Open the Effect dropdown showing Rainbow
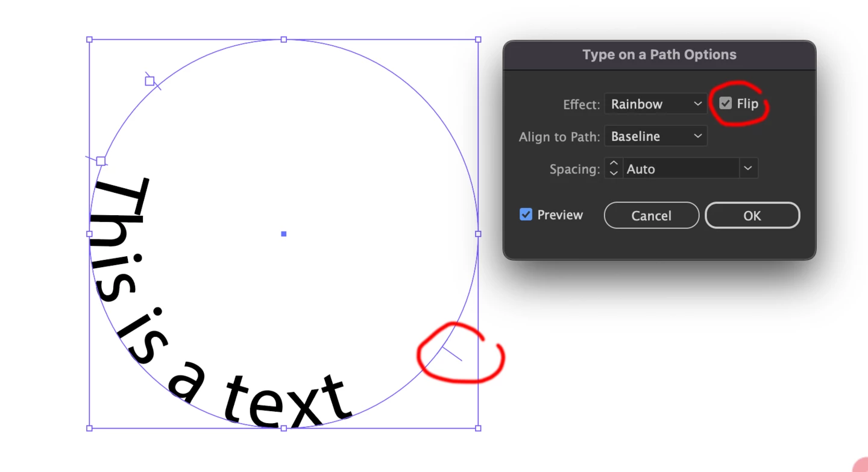868x472 pixels. coord(656,104)
